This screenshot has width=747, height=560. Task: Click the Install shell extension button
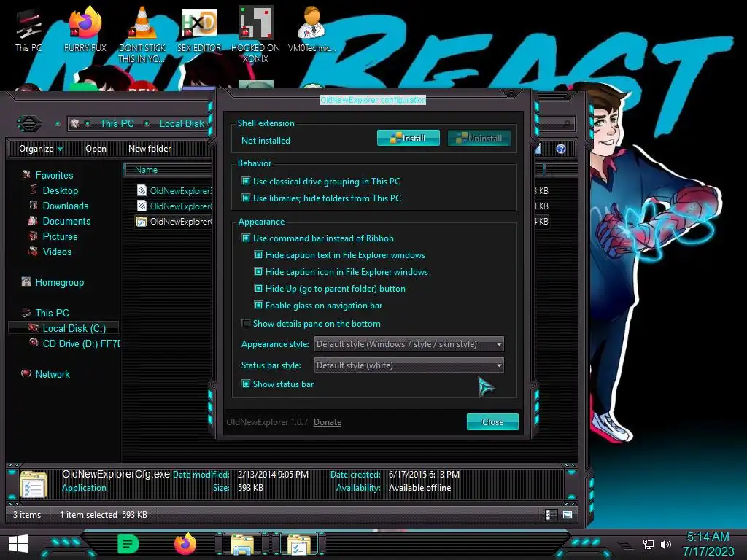409,138
